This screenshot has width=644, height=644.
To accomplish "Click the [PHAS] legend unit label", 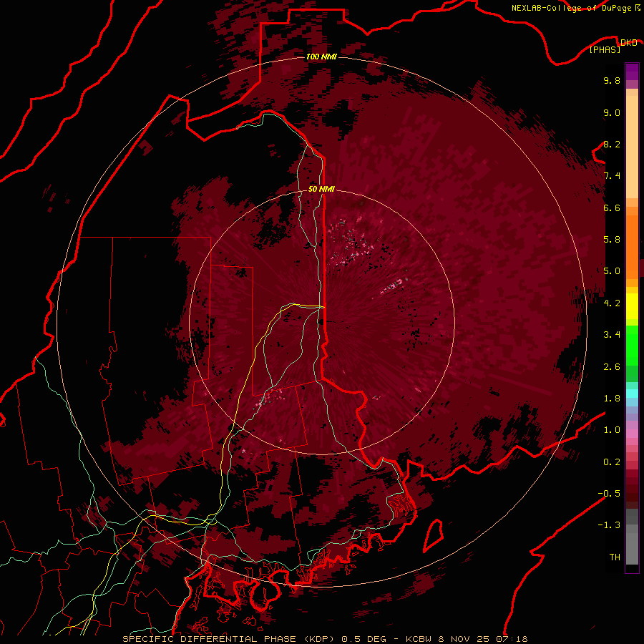I will point(605,49).
